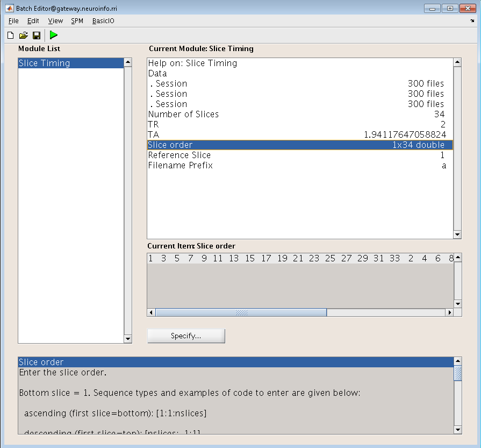Click the TA value 1.94117647058824
The height and width of the screenshot is (448, 481).
(x=405, y=134)
